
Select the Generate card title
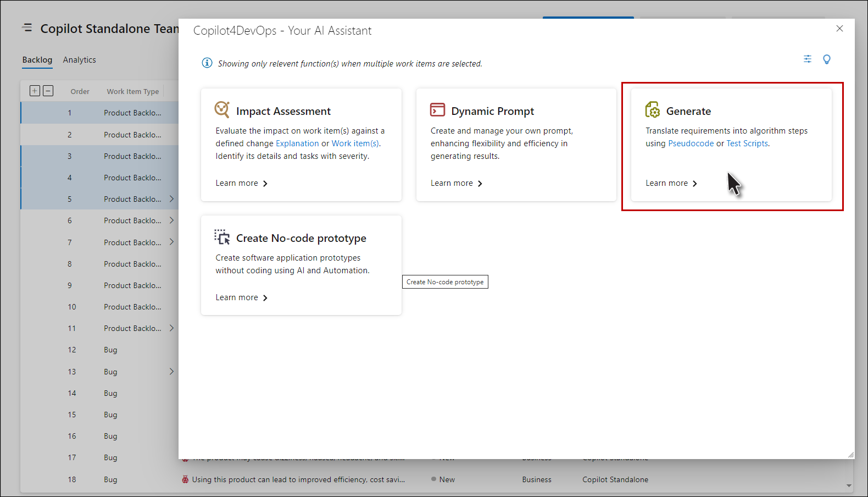click(688, 111)
